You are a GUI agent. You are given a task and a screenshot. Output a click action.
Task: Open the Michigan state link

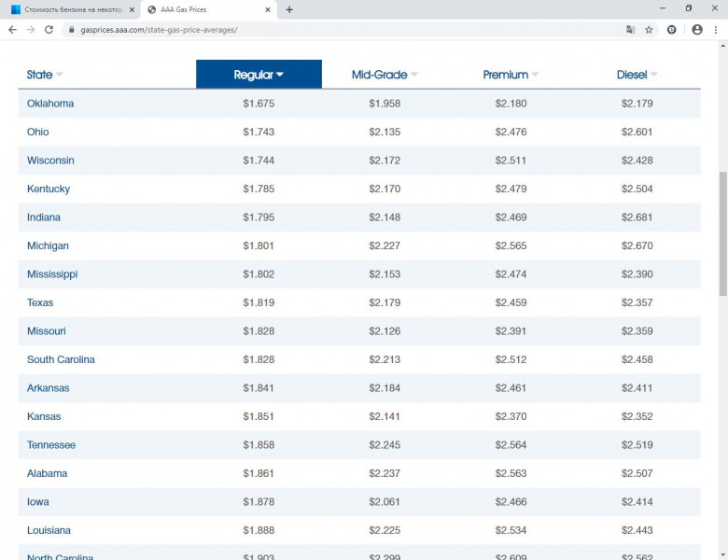coord(48,245)
